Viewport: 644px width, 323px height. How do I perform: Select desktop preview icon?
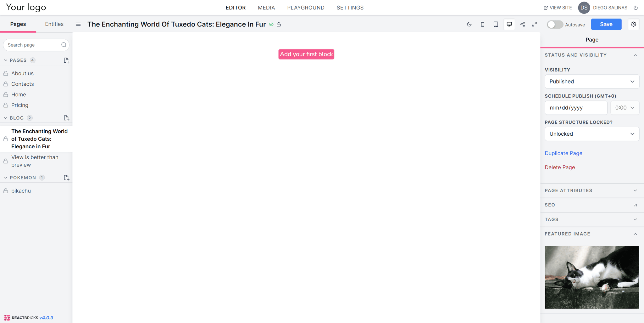tap(509, 24)
